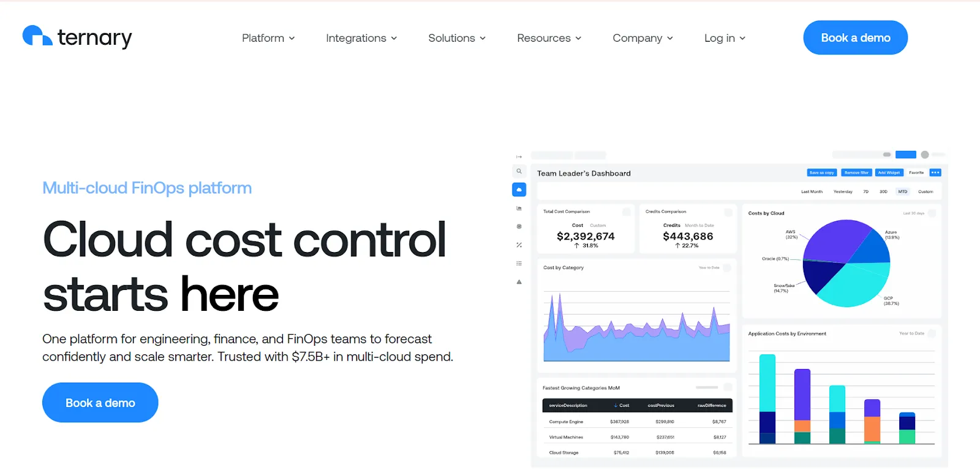The width and height of the screenshot is (980, 469).
Task: Click the Fastest Growing Categories widget options icon
Action: pyautogui.click(x=728, y=387)
